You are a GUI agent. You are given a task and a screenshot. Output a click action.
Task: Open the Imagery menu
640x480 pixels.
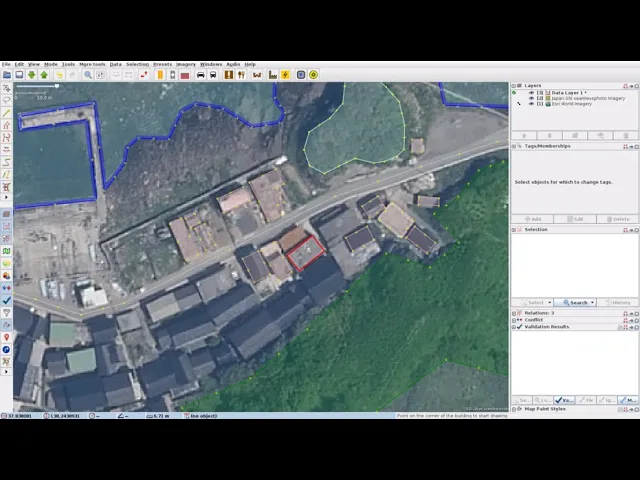click(x=186, y=64)
